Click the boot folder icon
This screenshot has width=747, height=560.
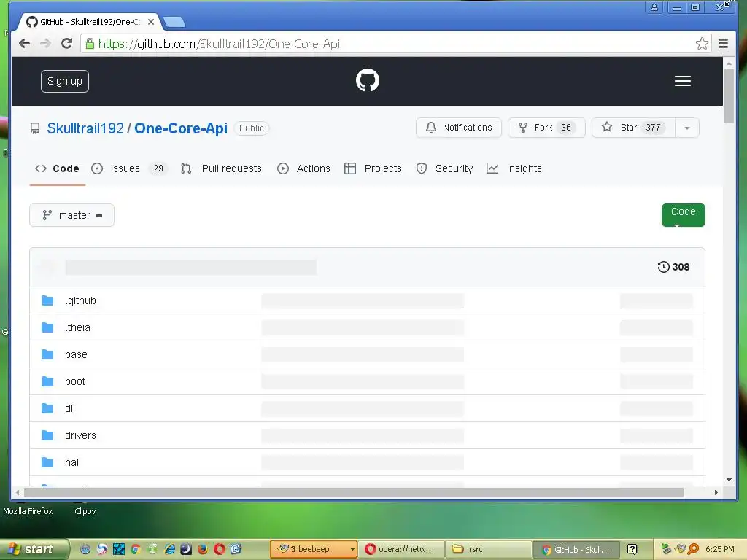pos(47,381)
